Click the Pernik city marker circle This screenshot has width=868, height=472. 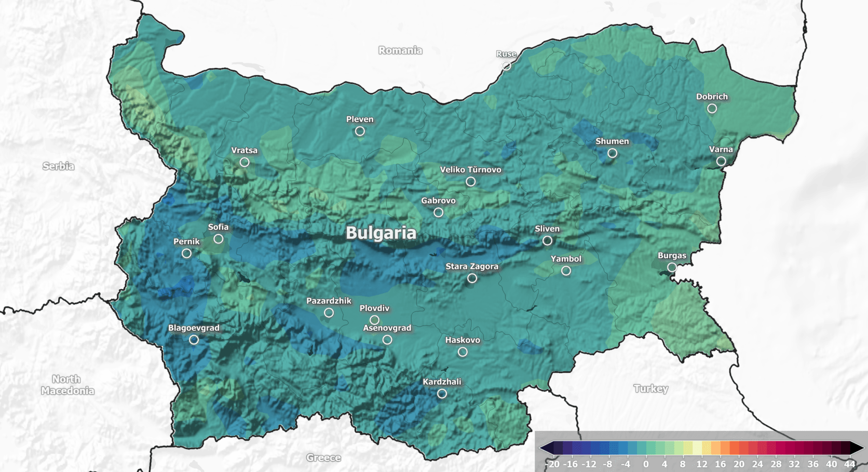click(x=186, y=253)
